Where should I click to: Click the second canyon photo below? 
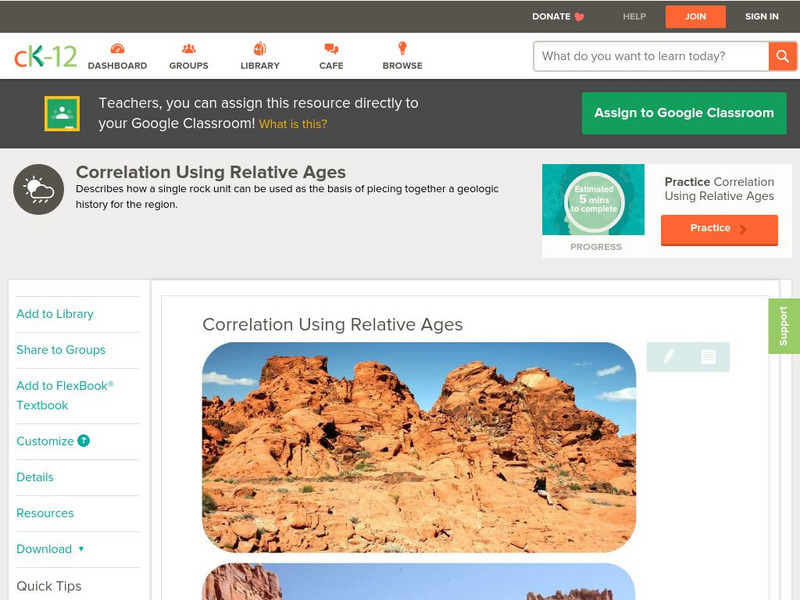click(x=419, y=582)
